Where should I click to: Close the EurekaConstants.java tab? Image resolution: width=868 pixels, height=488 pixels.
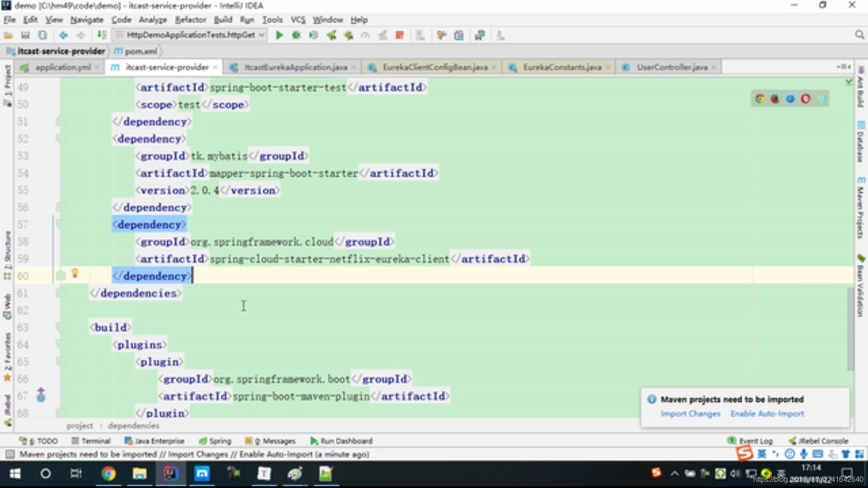[x=608, y=67]
